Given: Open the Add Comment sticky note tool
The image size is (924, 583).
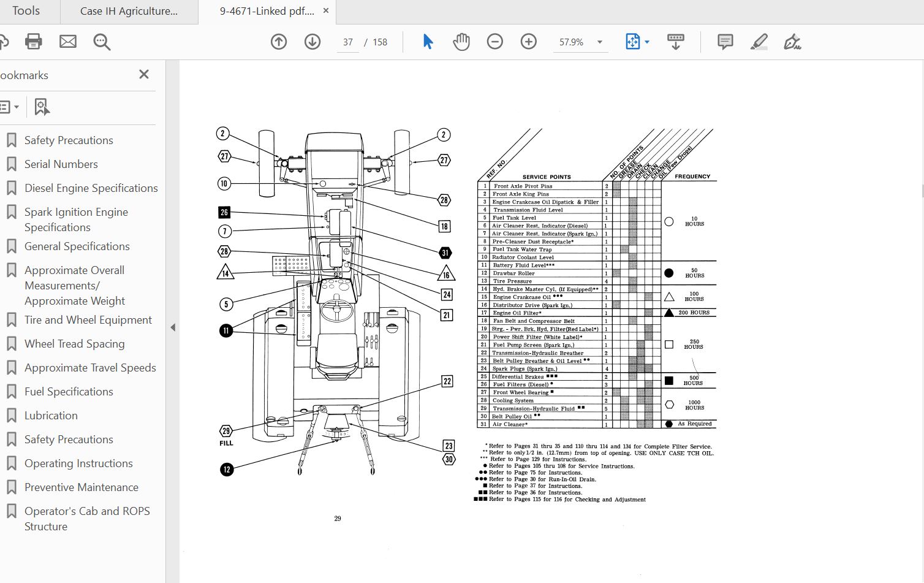Looking at the screenshot, I should [724, 41].
